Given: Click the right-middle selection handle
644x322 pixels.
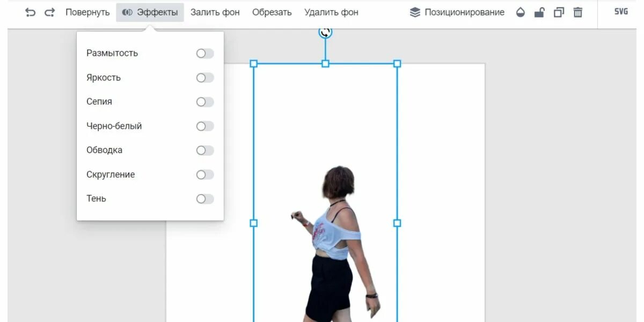Looking at the screenshot, I should point(397,223).
